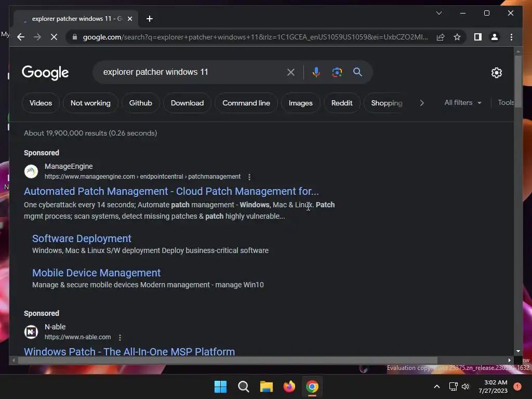This screenshot has height=399, width=532.
Task: Launch Firefox from the taskbar
Action: click(289, 387)
